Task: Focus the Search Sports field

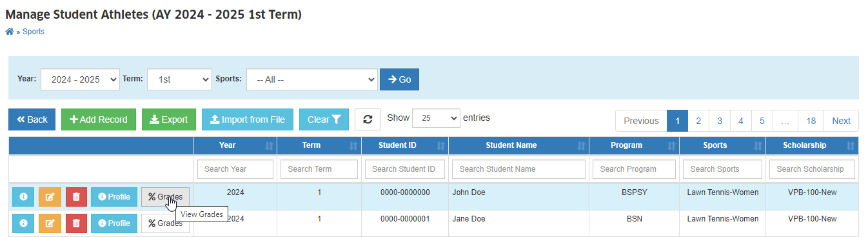Action: 722,169
